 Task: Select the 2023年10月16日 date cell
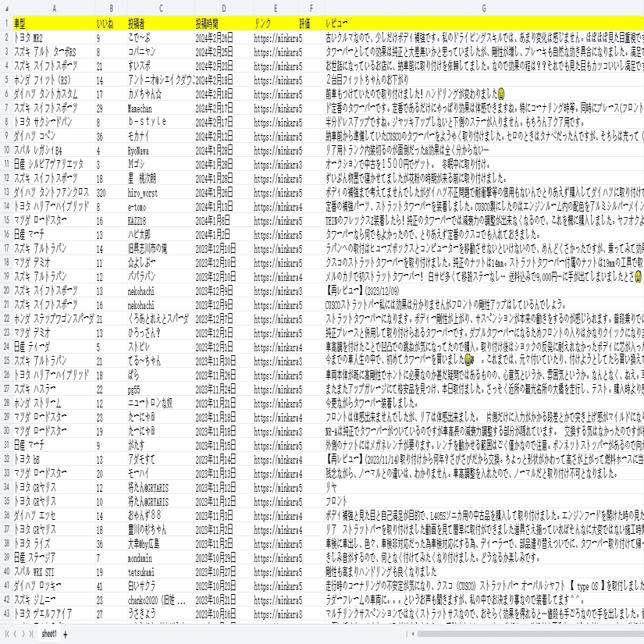point(224,614)
